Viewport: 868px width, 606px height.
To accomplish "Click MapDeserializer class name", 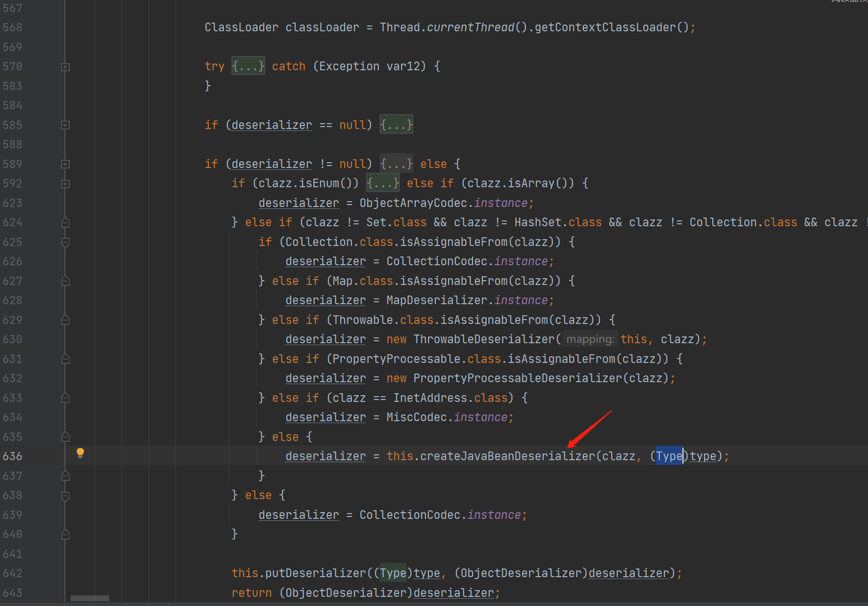I will pyautogui.click(x=437, y=300).
